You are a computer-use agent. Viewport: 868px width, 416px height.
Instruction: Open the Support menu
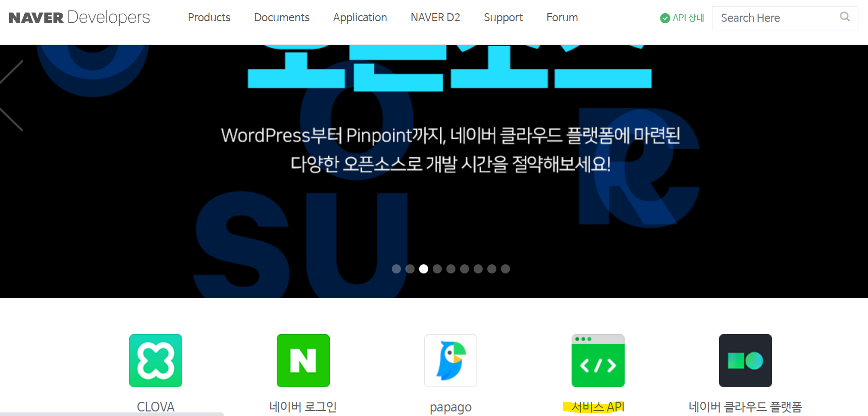tap(503, 18)
